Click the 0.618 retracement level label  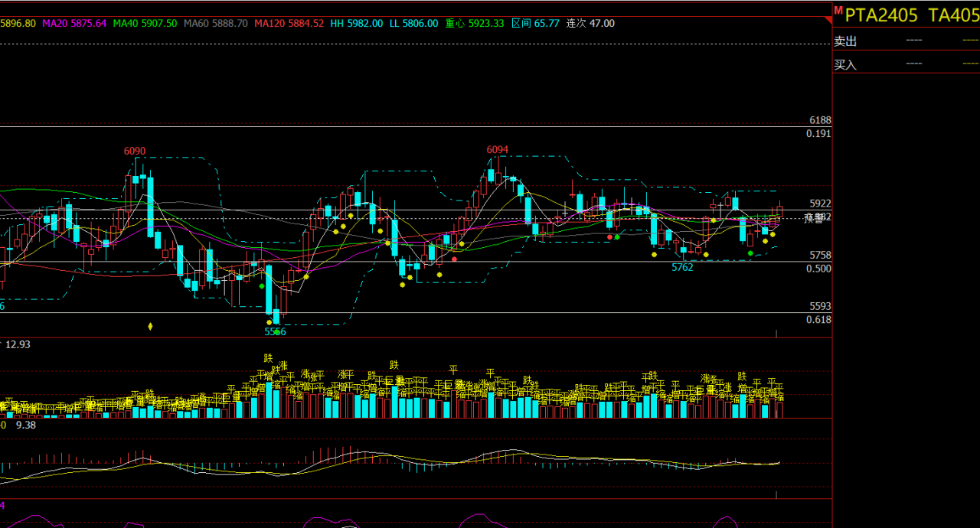(818, 320)
